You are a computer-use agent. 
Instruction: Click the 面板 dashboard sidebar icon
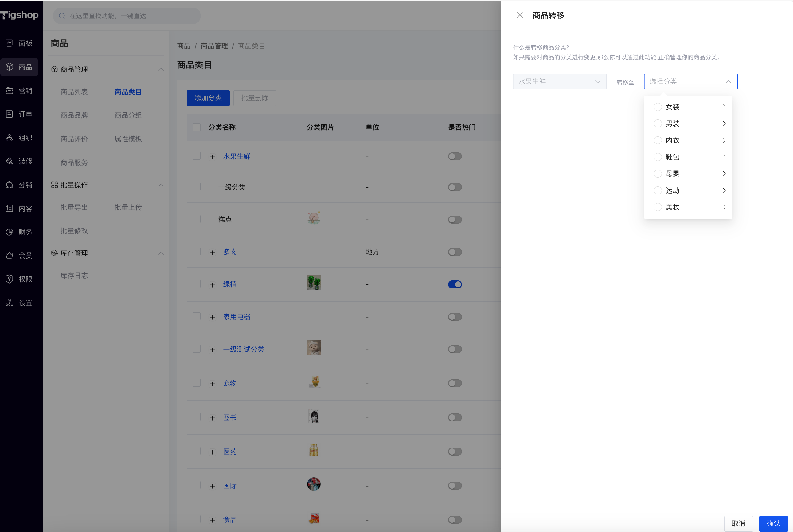10,43
